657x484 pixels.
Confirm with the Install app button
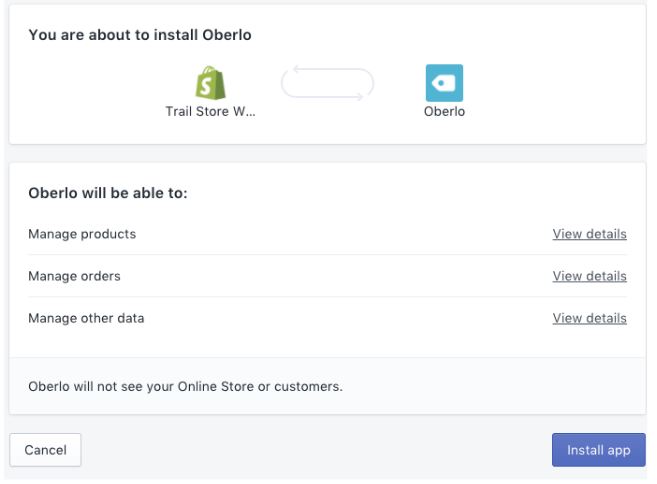click(598, 450)
